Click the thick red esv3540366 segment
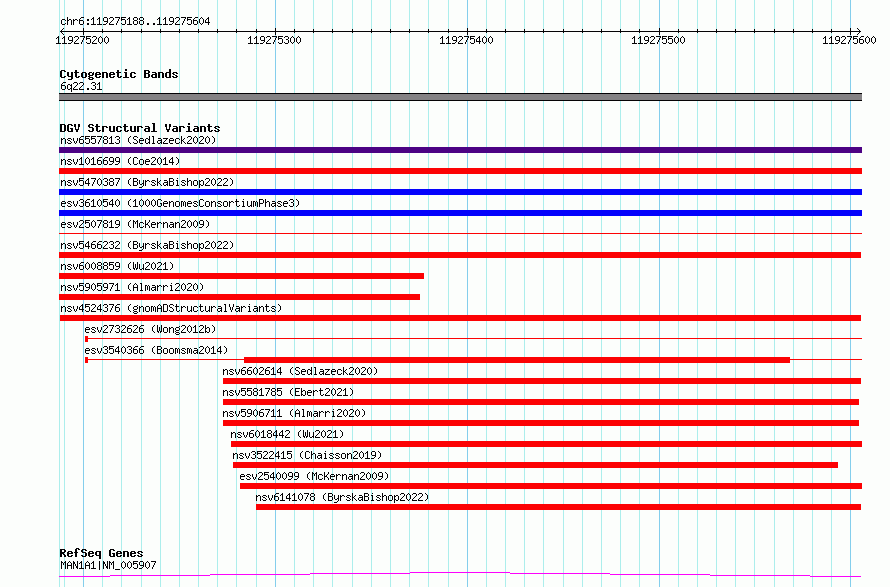The image size is (890, 587). click(517, 360)
